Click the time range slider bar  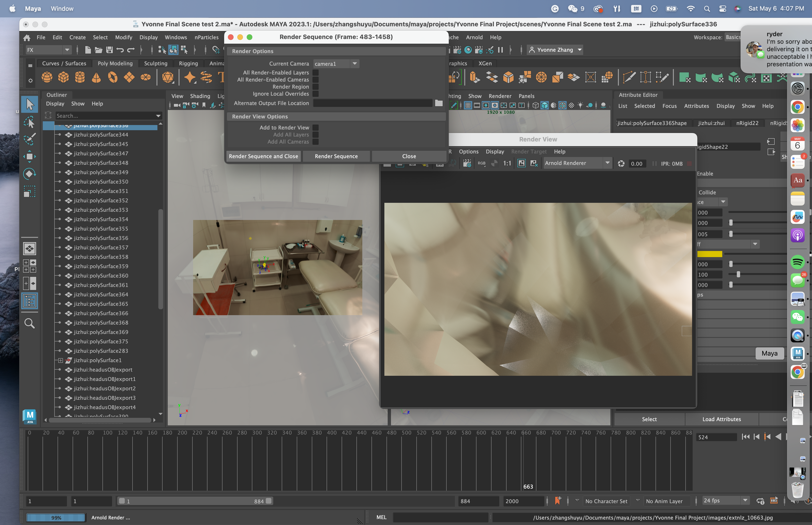click(x=195, y=501)
